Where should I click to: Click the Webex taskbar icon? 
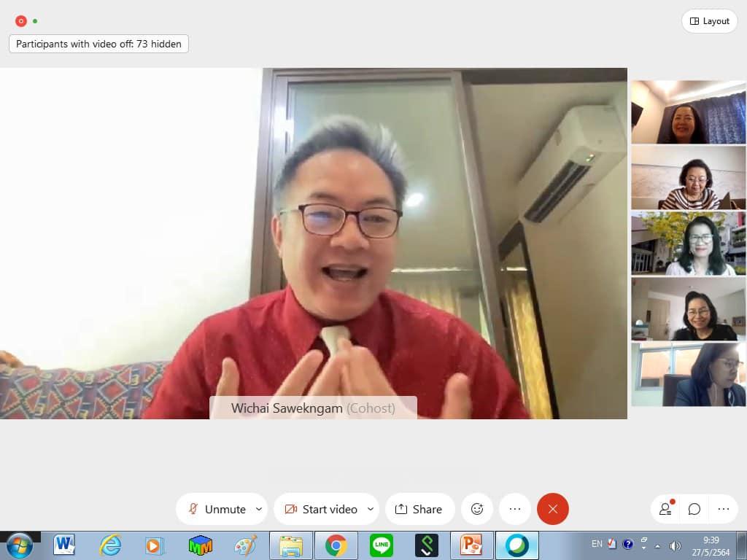517,545
